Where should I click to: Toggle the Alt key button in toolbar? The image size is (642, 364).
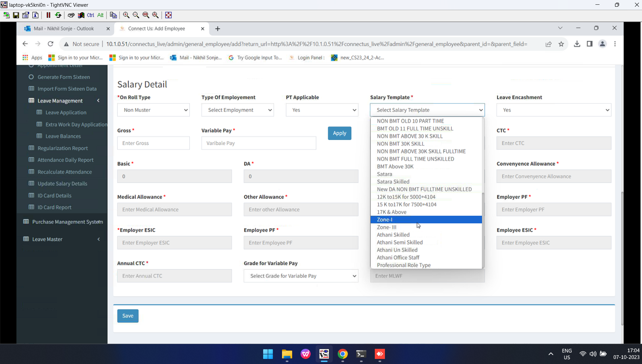(100, 15)
